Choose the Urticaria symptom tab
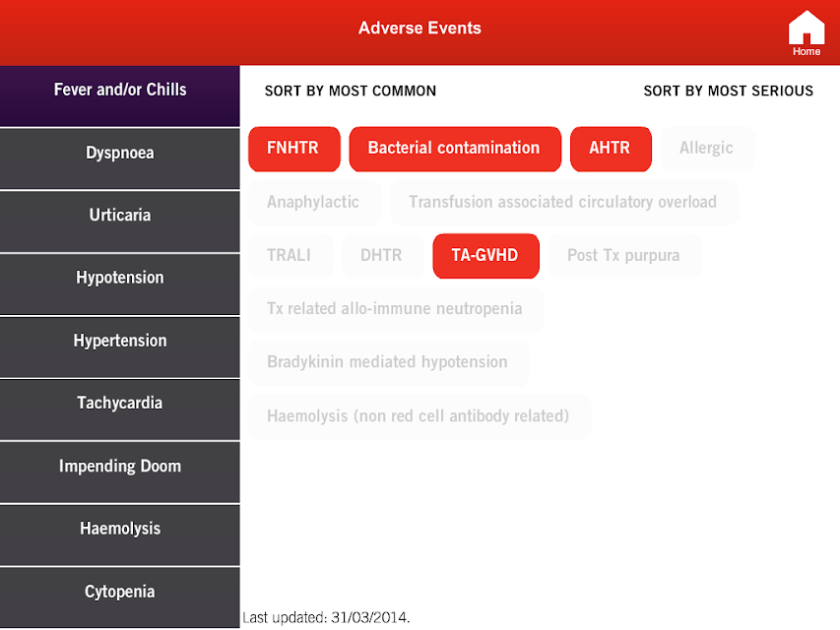 coord(120,221)
